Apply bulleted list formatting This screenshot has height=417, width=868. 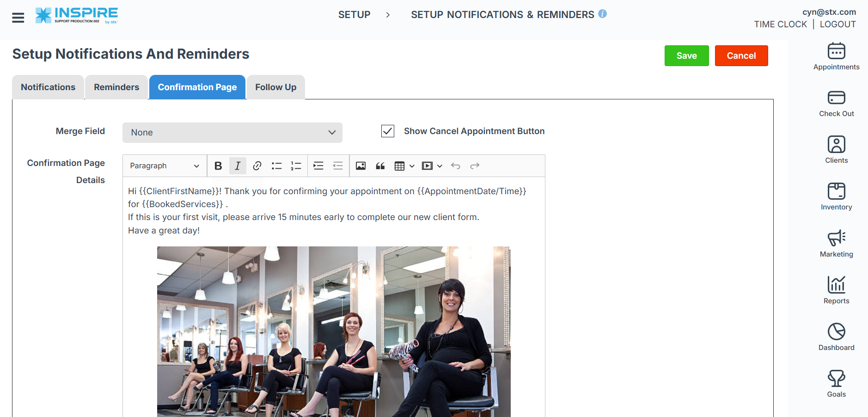[x=276, y=166]
